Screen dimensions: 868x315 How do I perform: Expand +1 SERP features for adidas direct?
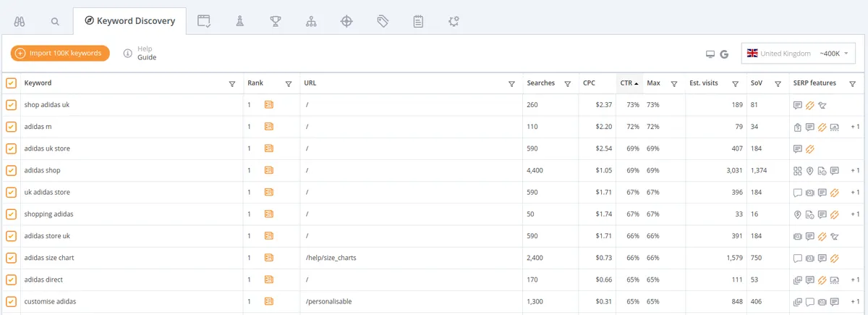(855, 280)
